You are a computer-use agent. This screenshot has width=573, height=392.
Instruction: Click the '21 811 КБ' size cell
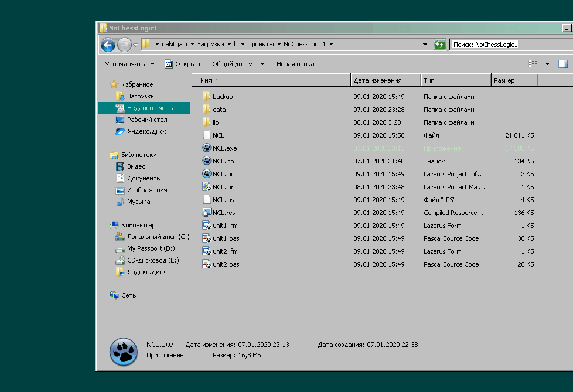coord(519,135)
